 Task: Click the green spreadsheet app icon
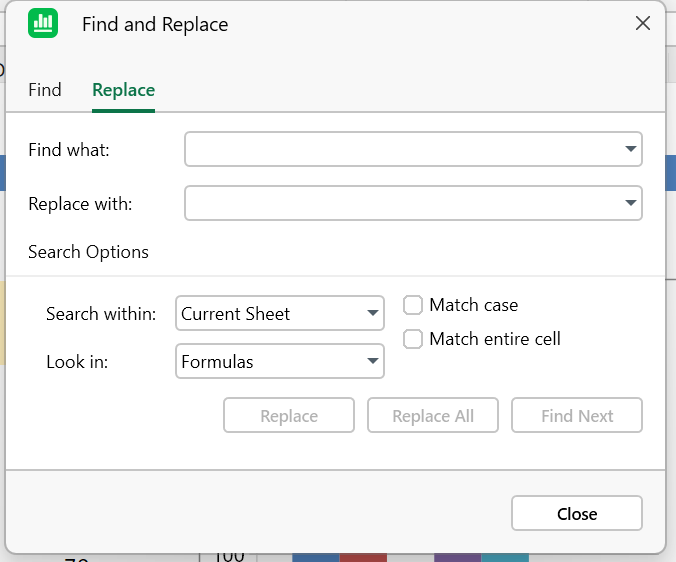click(43, 23)
